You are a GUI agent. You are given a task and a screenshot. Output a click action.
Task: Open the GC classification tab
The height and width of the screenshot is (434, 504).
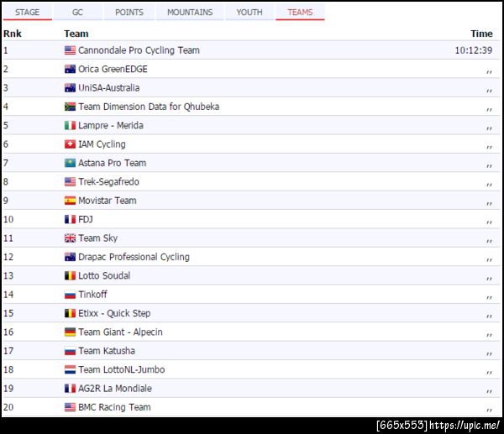[77, 13]
